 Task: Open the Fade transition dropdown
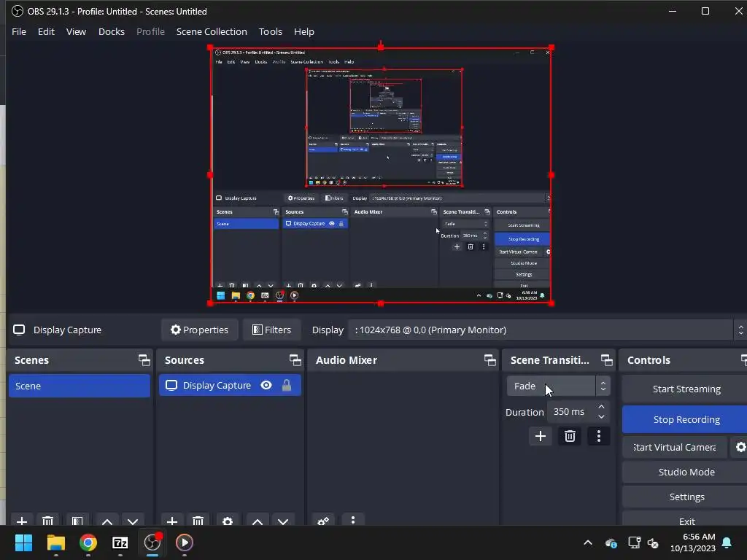click(558, 386)
